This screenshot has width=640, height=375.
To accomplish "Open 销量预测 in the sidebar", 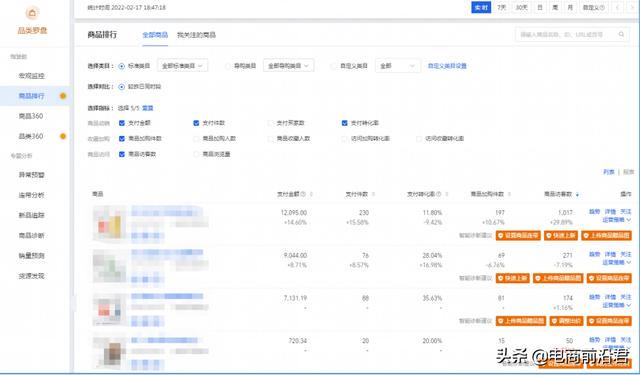I will 31,256.
